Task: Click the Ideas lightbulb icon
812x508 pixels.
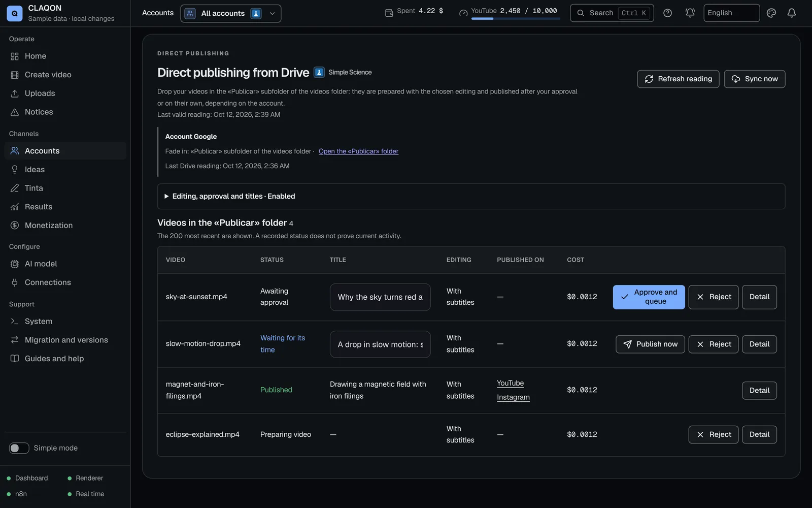Action: [15, 170]
